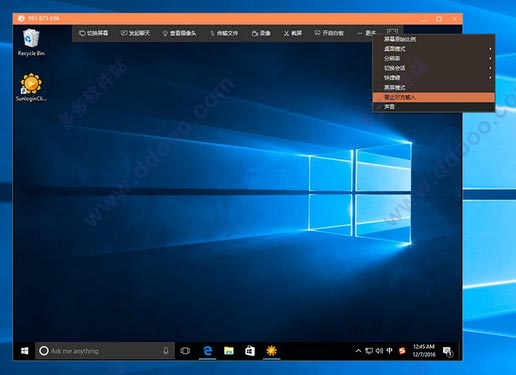Open 传输文件 file transfer tool
516x375 pixels.
coord(224,33)
